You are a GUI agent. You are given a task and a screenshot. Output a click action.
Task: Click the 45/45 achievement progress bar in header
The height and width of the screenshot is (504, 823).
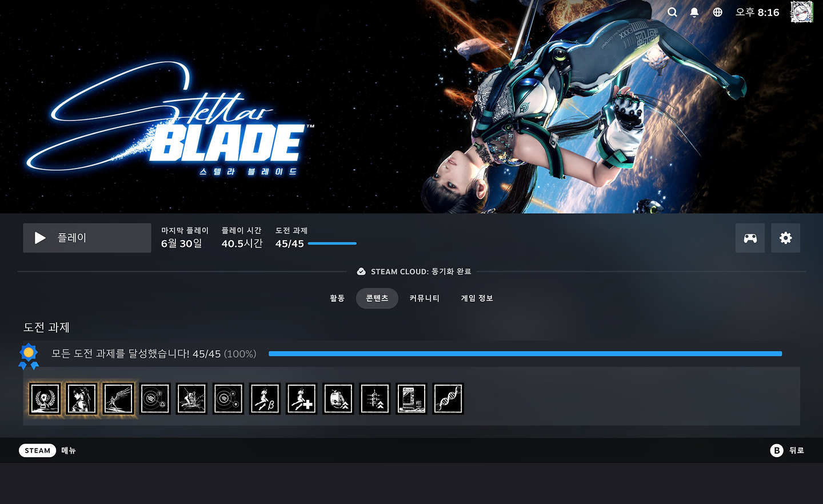tap(332, 243)
